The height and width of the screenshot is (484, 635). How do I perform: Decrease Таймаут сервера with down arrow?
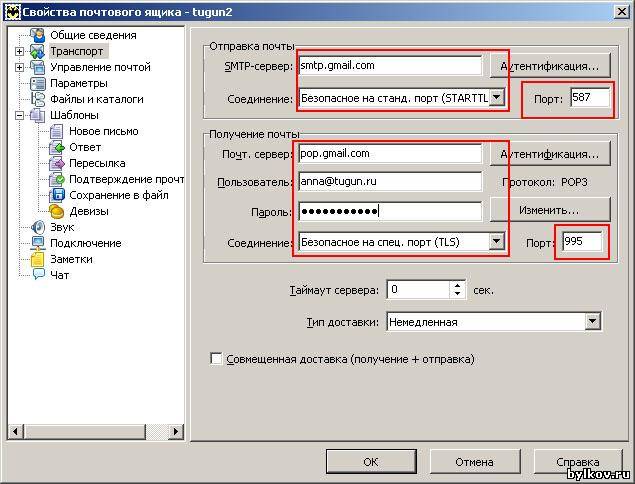[457, 294]
